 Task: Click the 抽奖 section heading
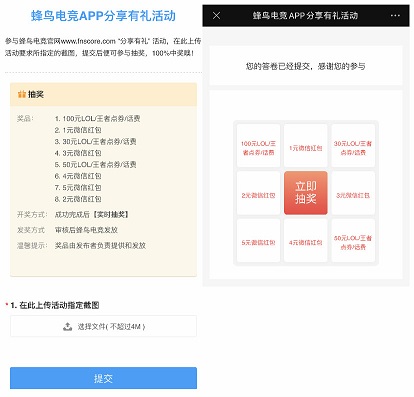(x=36, y=94)
